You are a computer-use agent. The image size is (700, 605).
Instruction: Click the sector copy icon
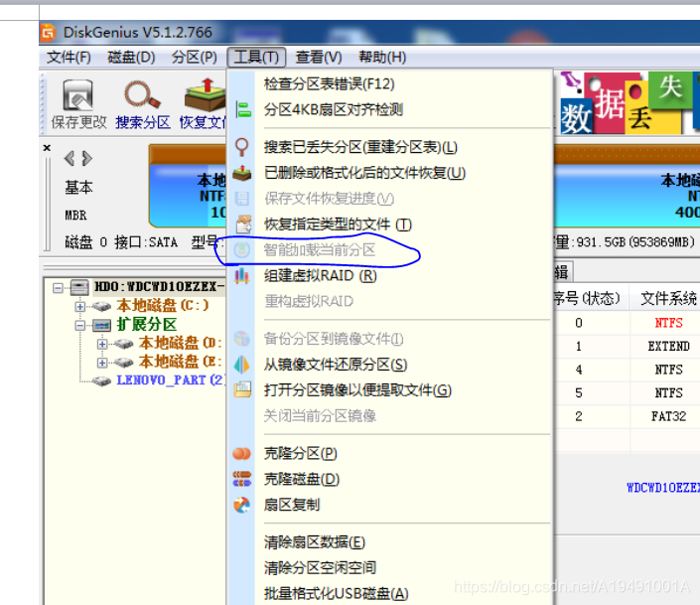pos(242,505)
